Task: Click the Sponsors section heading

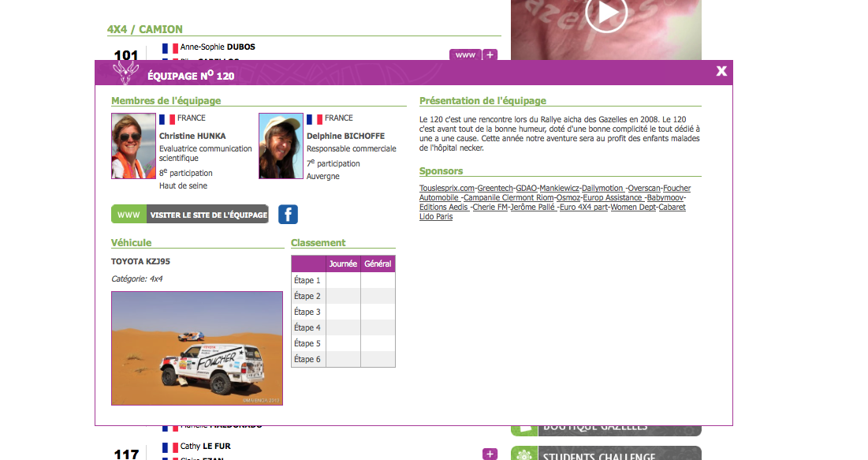Action: (x=441, y=171)
